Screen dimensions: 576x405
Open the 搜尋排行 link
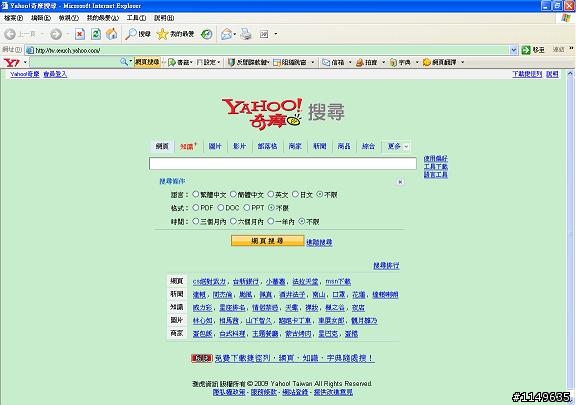(x=386, y=266)
